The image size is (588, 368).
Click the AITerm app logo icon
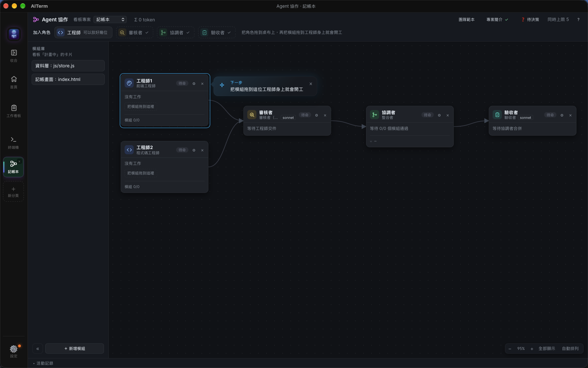click(14, 34)
